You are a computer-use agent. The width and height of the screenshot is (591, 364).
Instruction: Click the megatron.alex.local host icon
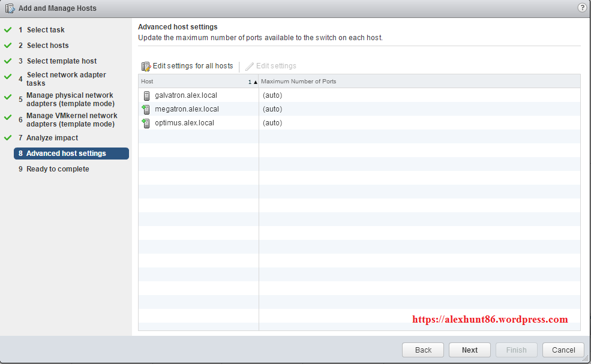coord(146,109)
